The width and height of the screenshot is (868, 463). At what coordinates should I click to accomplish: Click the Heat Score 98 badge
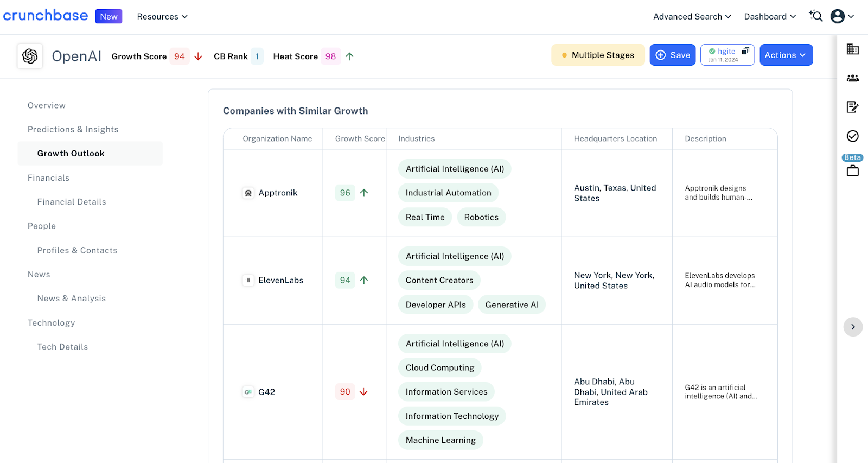(x=331, y=56)
